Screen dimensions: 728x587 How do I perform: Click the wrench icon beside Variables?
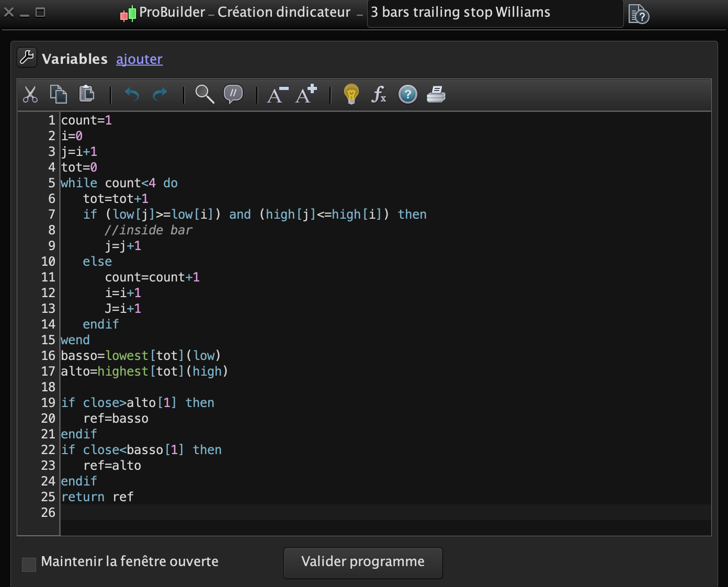pos(27,58)
